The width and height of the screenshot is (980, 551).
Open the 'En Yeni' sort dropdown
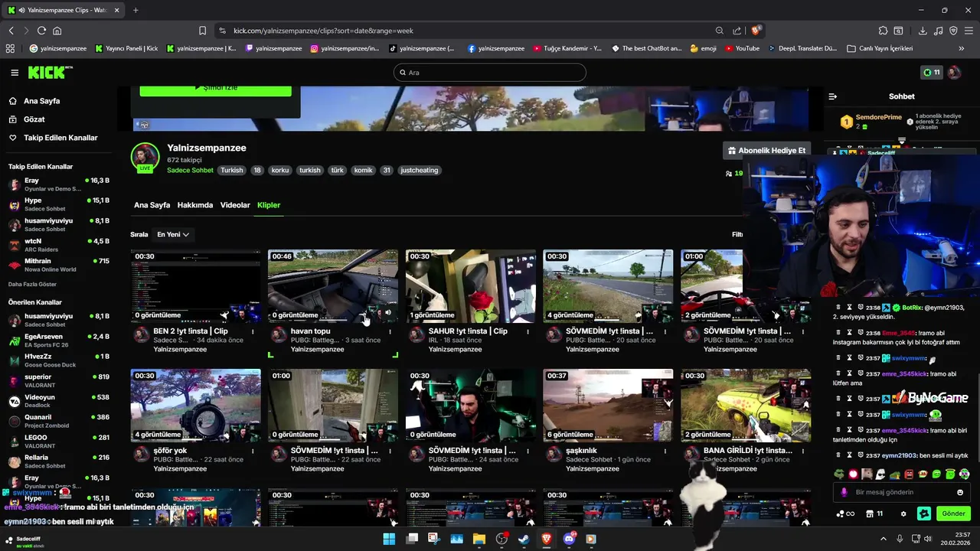(x=172, y=234)
